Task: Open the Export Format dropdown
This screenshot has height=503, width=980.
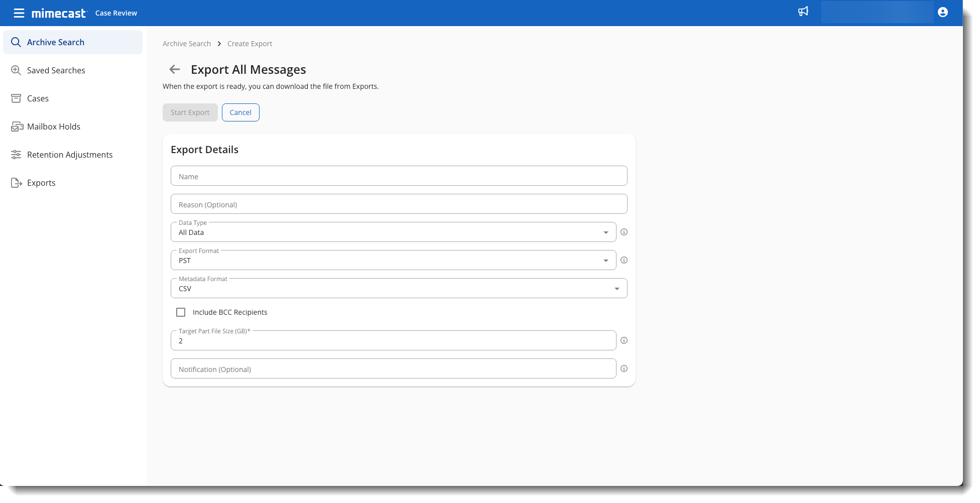Action: (393, 261)
